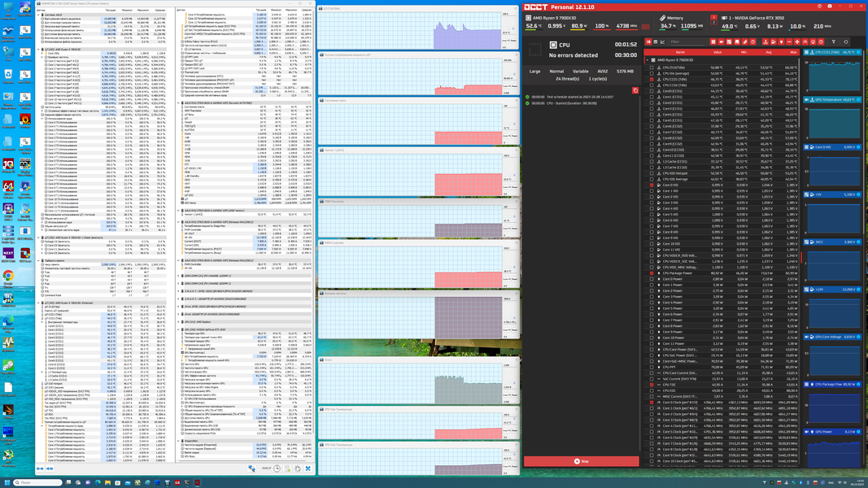Check the CPU IOD Hotspot sensor checkbox
The image size is (868, 488).
point(652,173)
